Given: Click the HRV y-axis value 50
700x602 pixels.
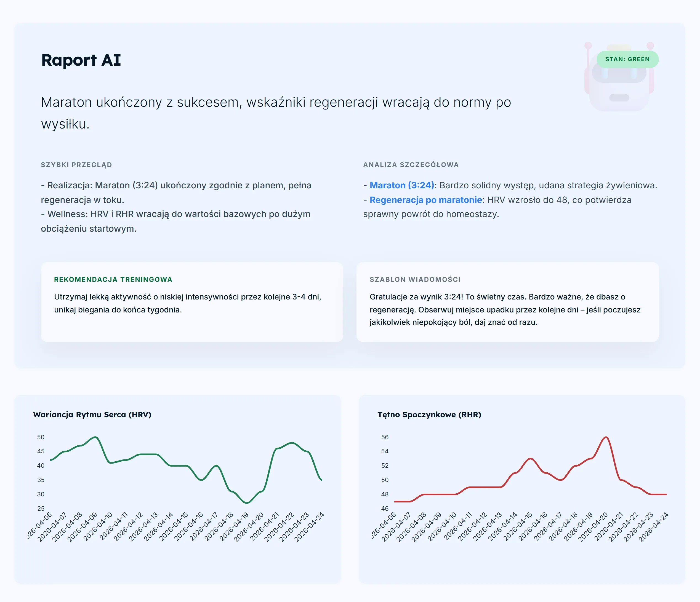Looking at the screenshot, I should (41, 437).
